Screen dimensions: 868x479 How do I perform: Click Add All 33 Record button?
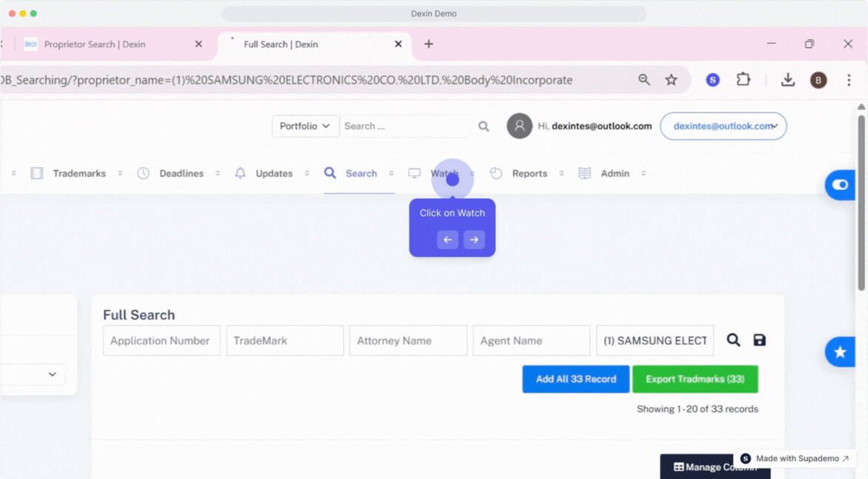tap(575, 379)
